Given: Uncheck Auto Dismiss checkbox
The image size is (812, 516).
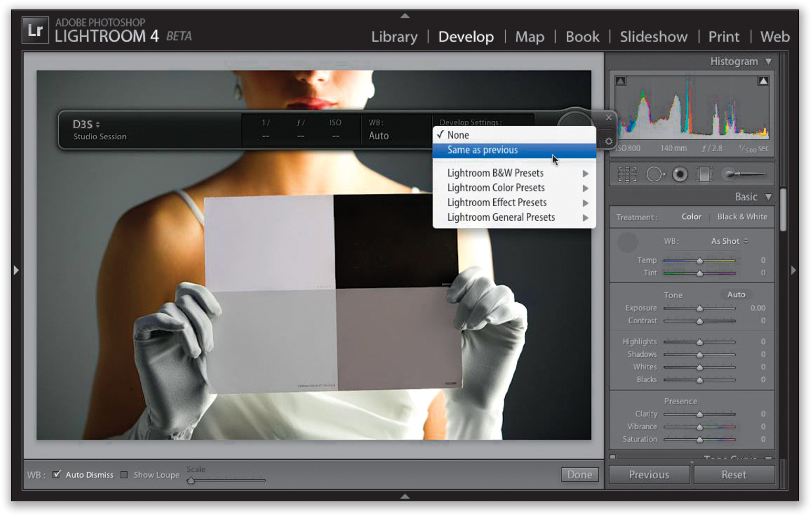Looking at the screenshot, I should (x=57, y=474).
